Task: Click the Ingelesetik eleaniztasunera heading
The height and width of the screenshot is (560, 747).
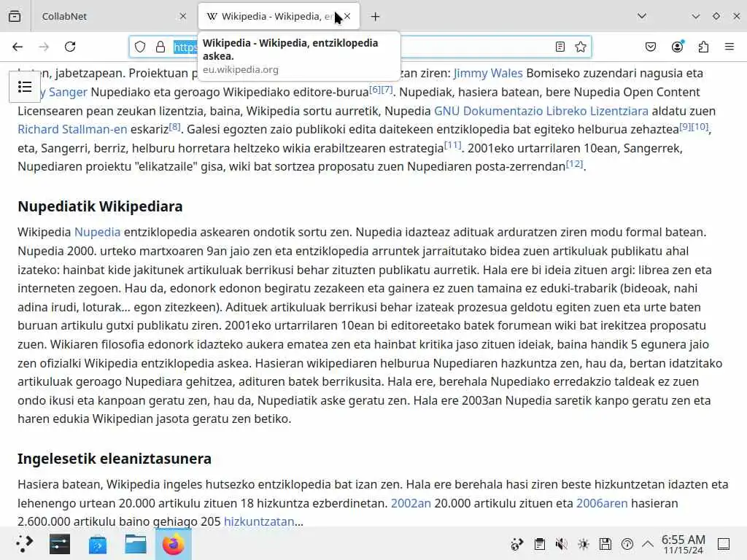Action: point(115,459)
